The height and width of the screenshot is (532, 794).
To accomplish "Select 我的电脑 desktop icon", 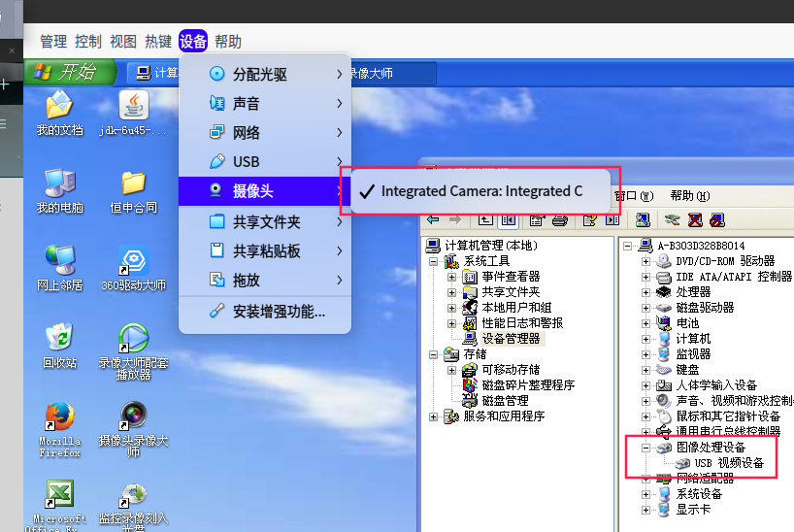I will point(60,191).
